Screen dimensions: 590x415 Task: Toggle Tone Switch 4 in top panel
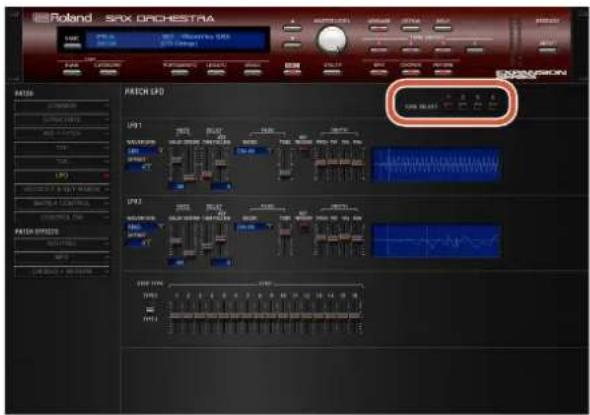475,50
